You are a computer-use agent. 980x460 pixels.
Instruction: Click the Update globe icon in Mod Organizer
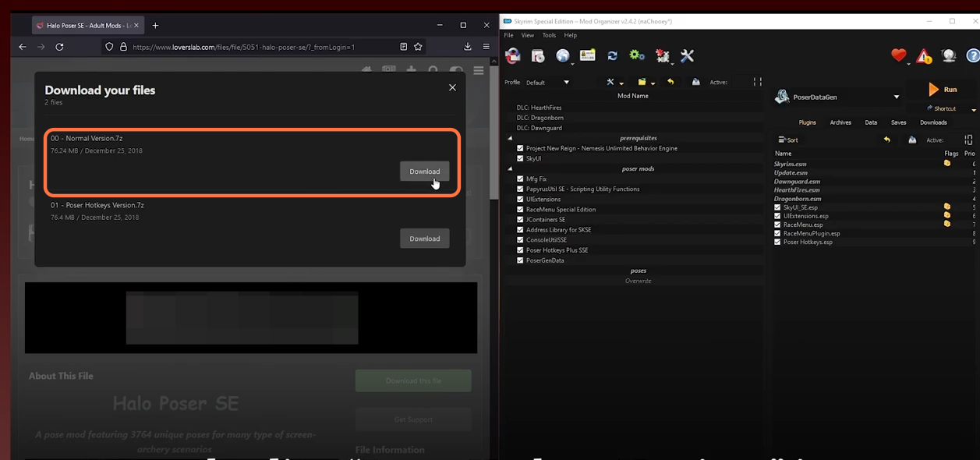tap(949, 55)
